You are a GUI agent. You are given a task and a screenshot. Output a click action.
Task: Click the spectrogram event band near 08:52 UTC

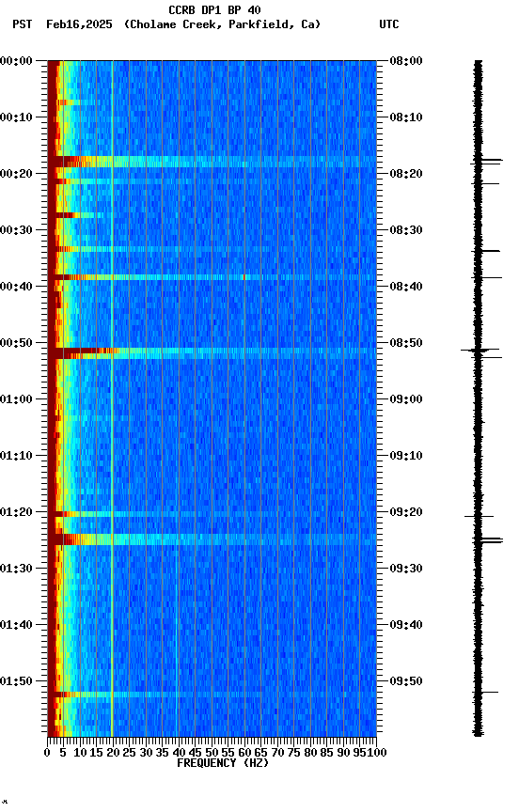212,353
